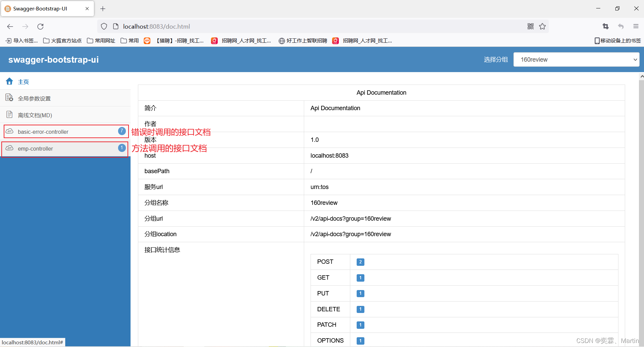This screenshot has height=347, width=644.
Task: Reload the page with refresh icon
Action: click(40, 26)
